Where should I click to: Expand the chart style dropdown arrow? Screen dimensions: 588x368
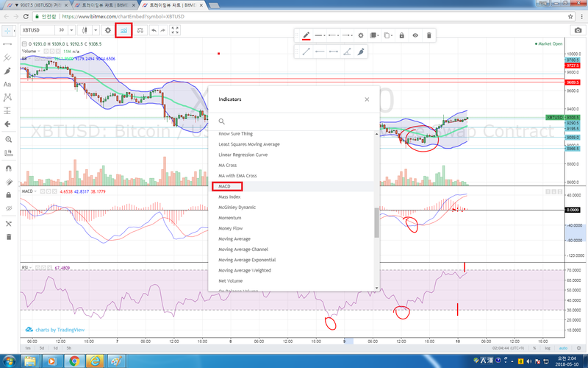click(x=96, y=30)
